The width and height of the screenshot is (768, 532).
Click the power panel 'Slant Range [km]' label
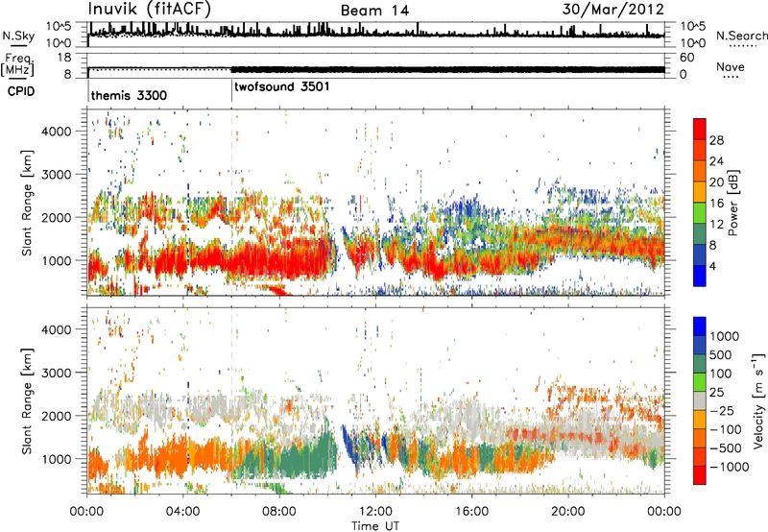(27, 204)
